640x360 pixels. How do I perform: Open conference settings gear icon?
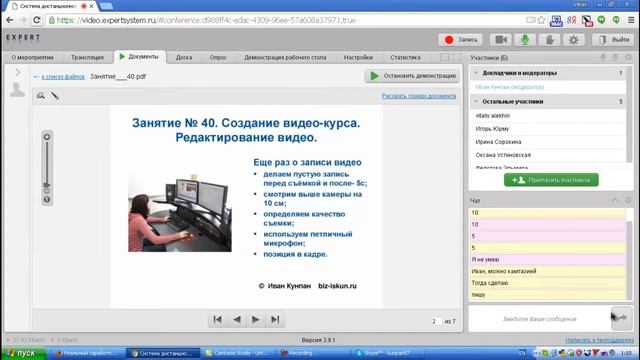(573, 40)
